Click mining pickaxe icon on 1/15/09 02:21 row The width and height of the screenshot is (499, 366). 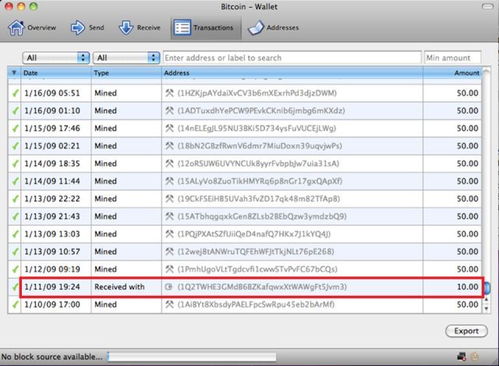(x=169, y=146)
